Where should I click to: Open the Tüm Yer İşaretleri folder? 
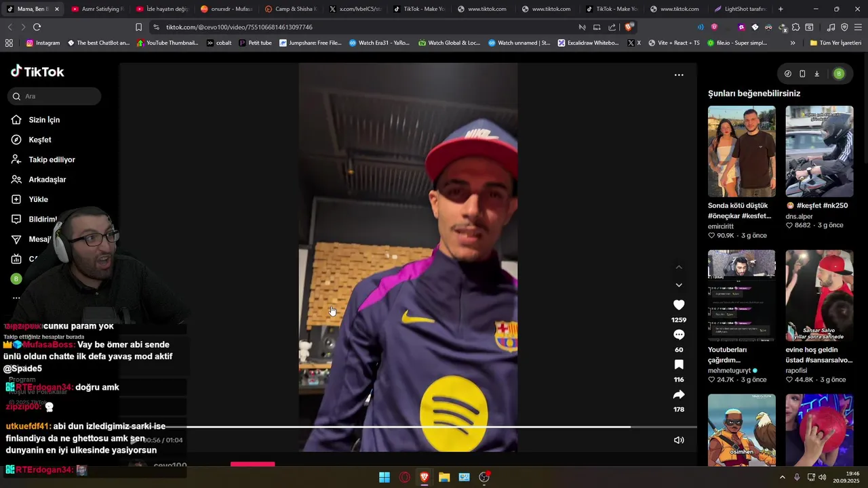[835, 43]
